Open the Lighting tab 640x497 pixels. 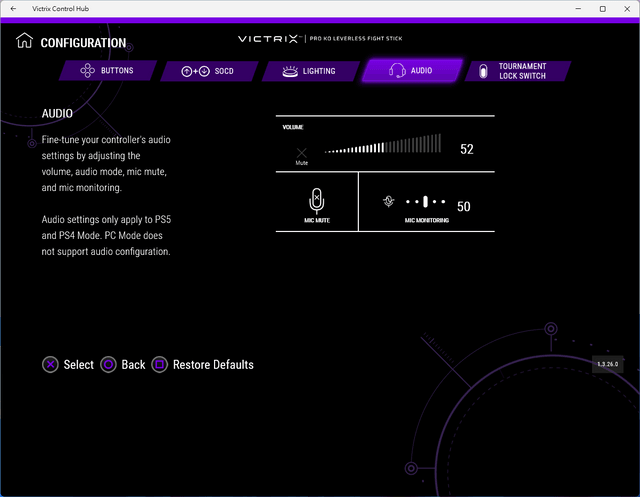[x=311, y=71]
